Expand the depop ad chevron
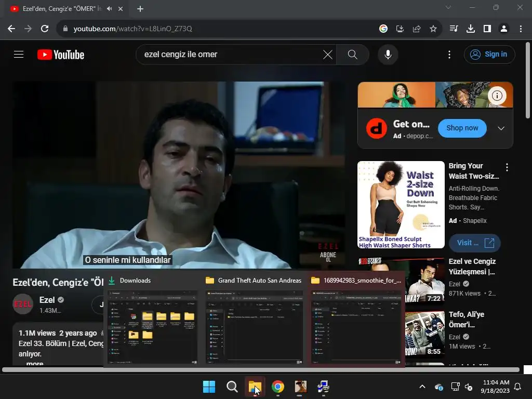Image resolution: width=532 pixels, height=399 pixels. [501, 128]
